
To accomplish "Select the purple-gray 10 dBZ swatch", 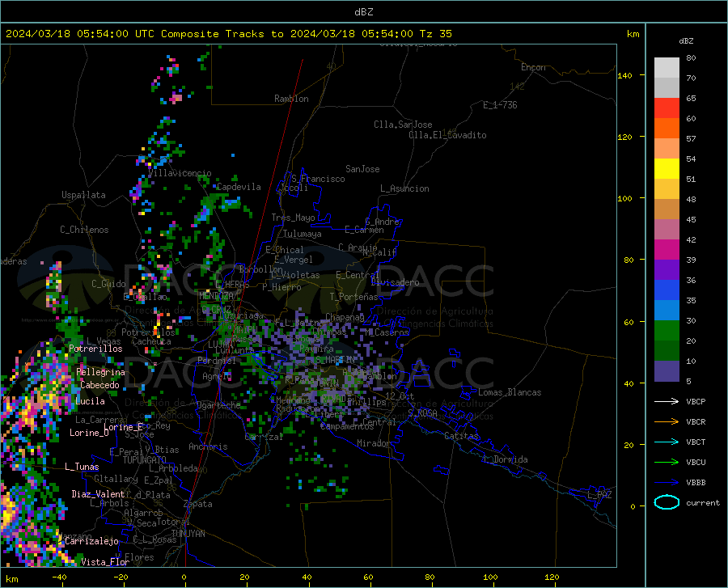I will [x=667, y=371].
